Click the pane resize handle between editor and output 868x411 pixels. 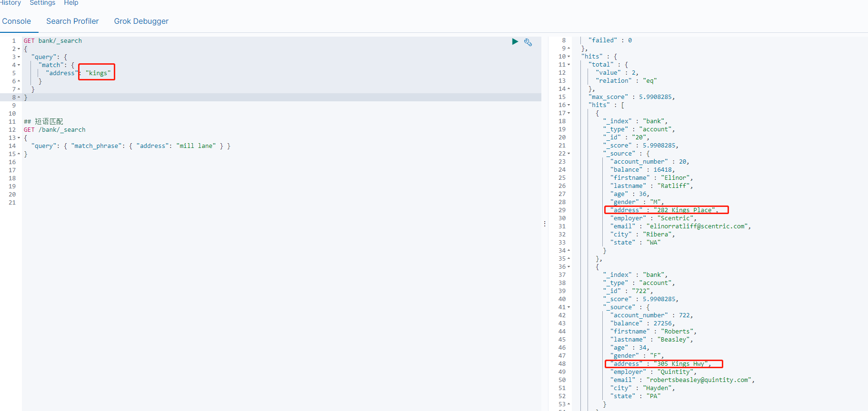point(545,224)
